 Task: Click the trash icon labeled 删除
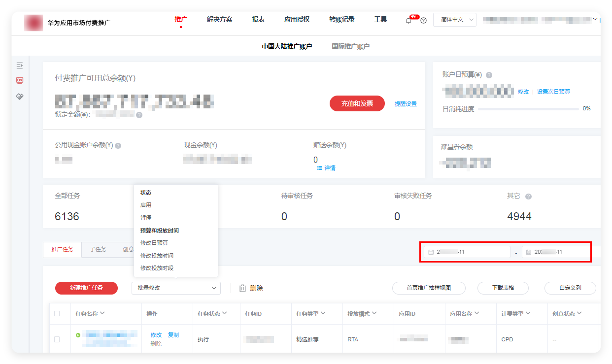(x=242, y=288)
